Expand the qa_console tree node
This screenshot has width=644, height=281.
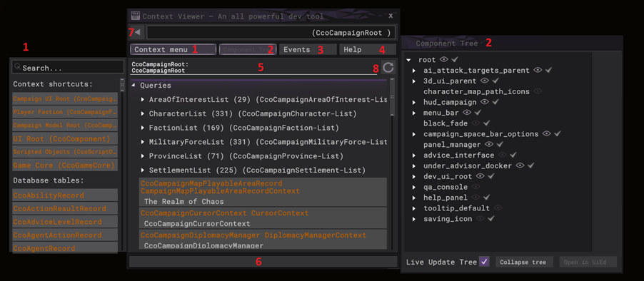[x=414, y=188]
